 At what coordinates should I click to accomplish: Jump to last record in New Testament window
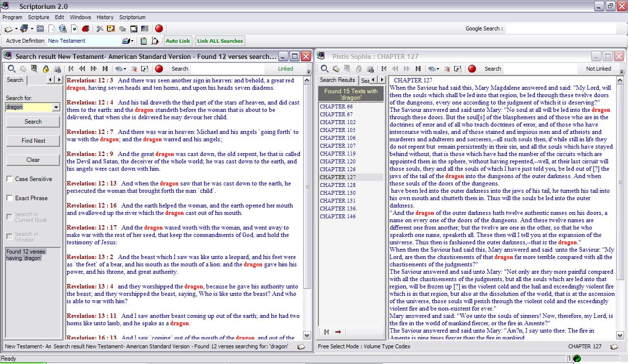point(105,69)
